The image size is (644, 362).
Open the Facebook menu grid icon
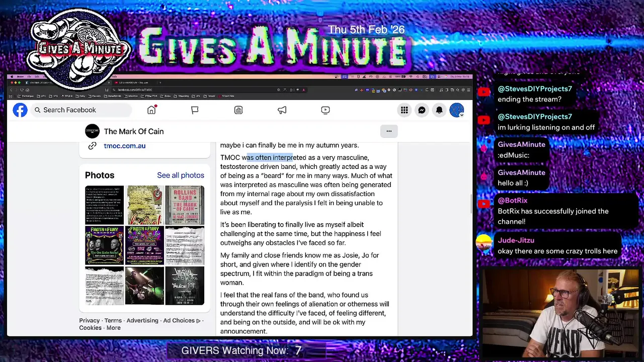tap(405, 110)
